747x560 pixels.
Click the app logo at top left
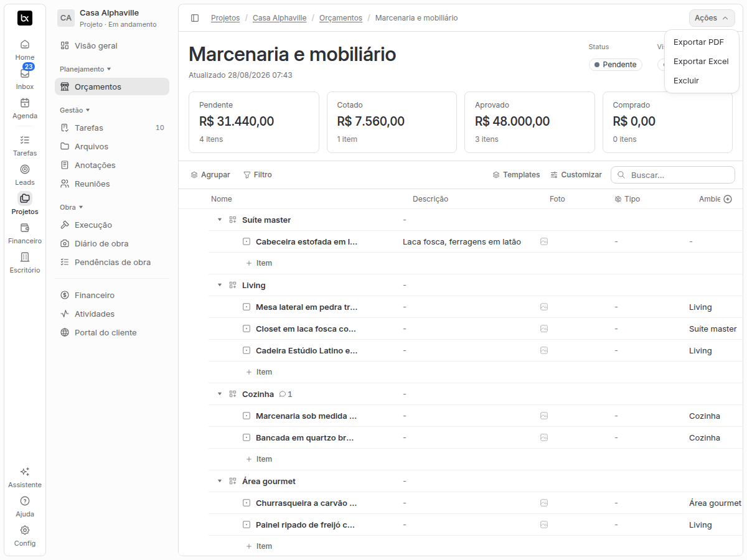pyautogui.click(x=25, y=18)
